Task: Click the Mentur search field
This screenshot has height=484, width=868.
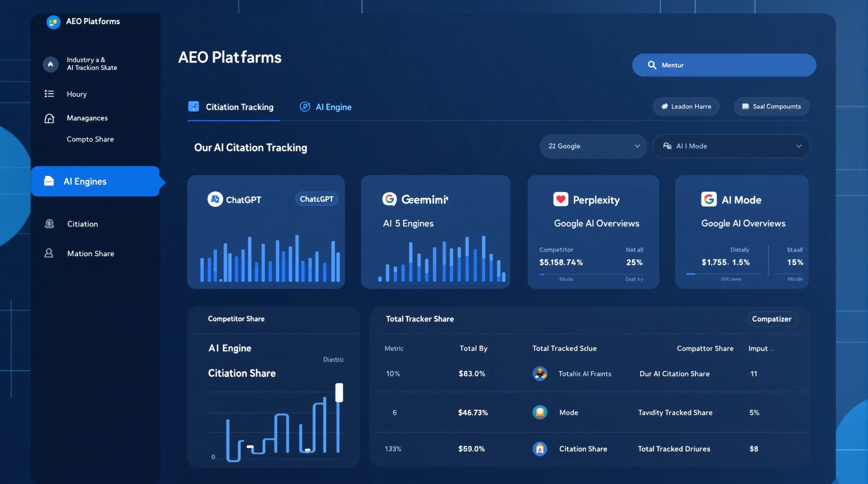Action: (x=724, y=65)
